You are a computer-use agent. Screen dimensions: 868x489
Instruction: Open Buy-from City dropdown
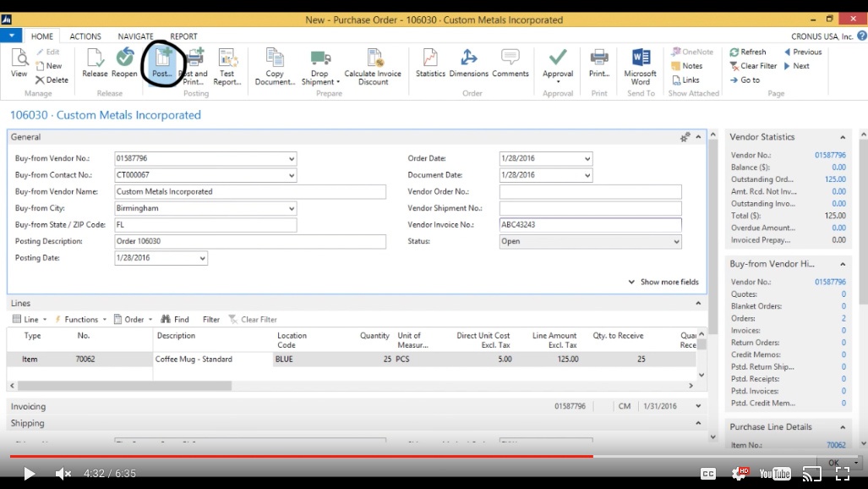pos(292,208)
